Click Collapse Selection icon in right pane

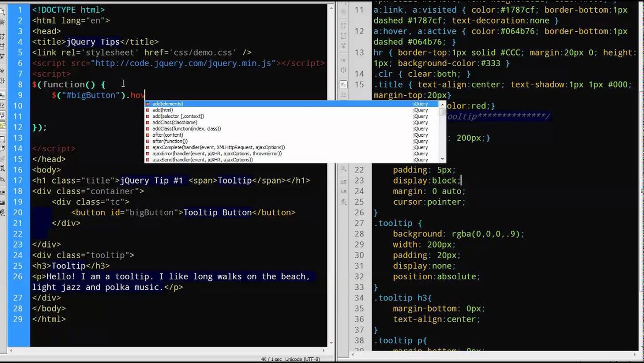pos(343,36)
